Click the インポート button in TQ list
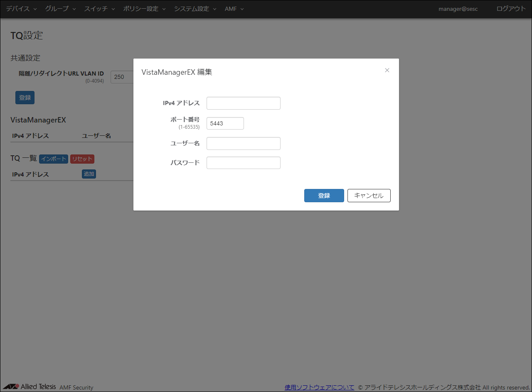 coord(54,159)
